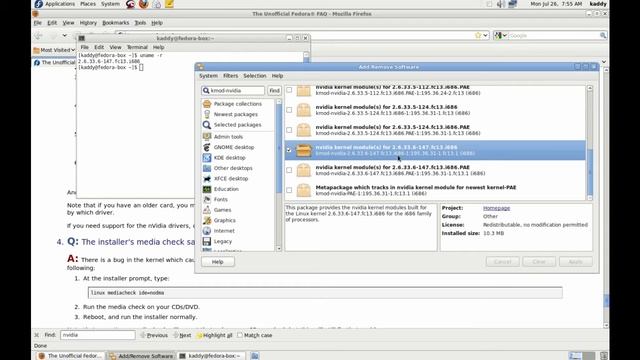640x360 pixels.
Task: Open Terminal menu in terminal window
Action: [x=137, y=47]
